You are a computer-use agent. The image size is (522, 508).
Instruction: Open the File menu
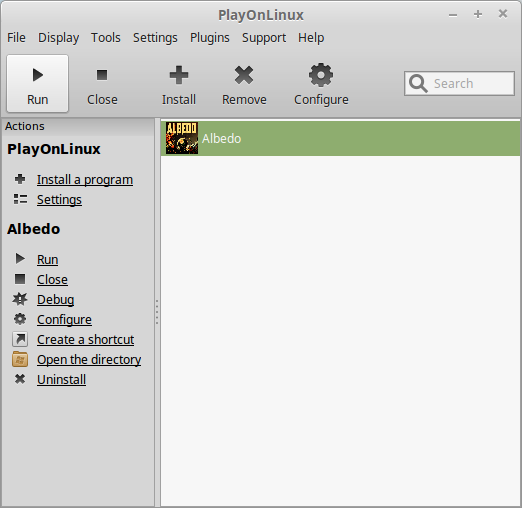pos(16,38)
